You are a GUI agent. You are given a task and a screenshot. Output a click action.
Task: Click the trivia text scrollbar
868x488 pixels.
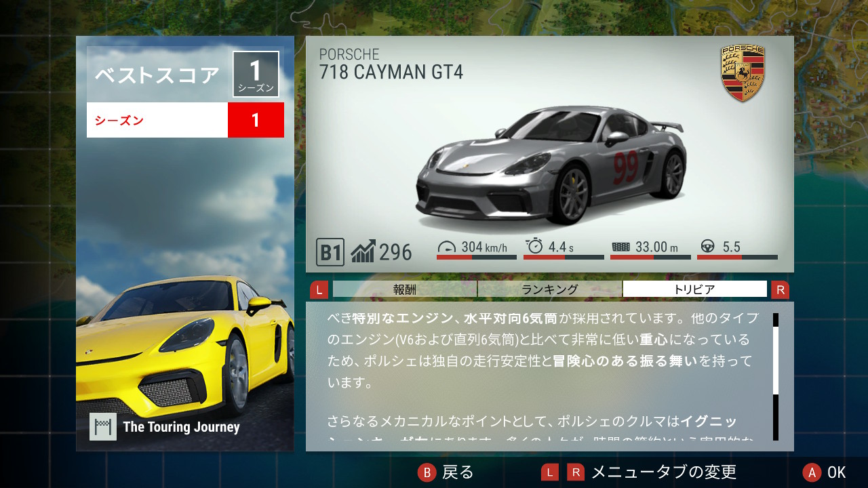click(x=776, y=377)
